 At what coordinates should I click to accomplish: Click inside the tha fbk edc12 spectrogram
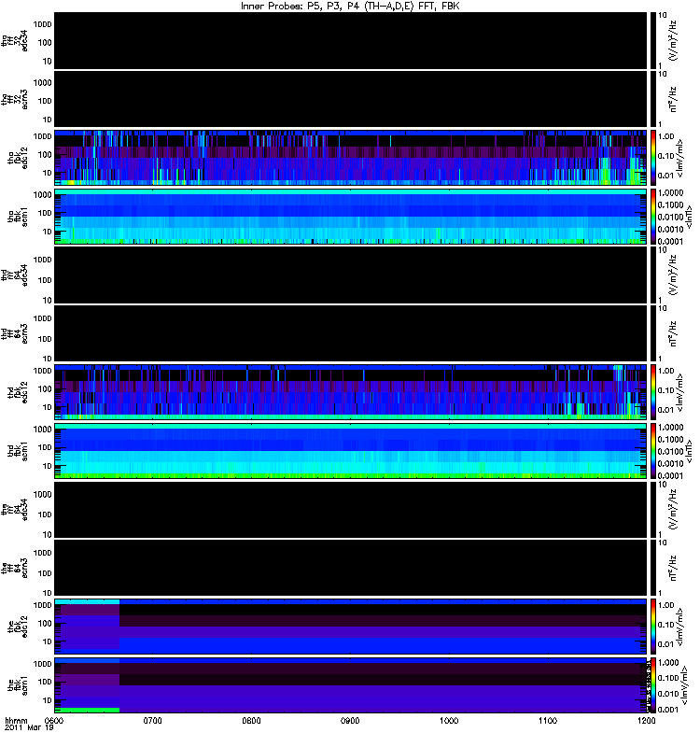pyautogui.click(x=350, y=158)
